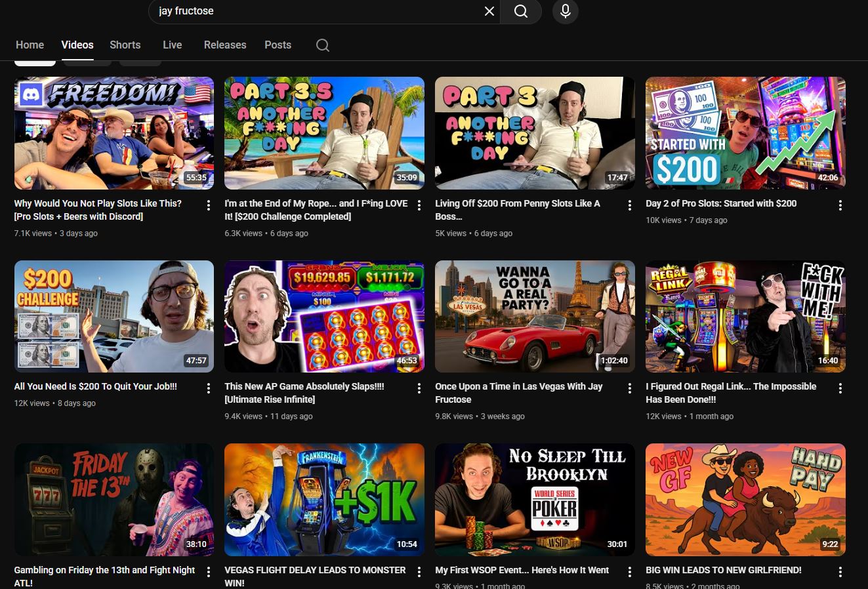Play the Frankenstein +$1K thumbnail (10:54)
Image resolution: width=868 pixels, height=589 pixels.
pos(324,500)
